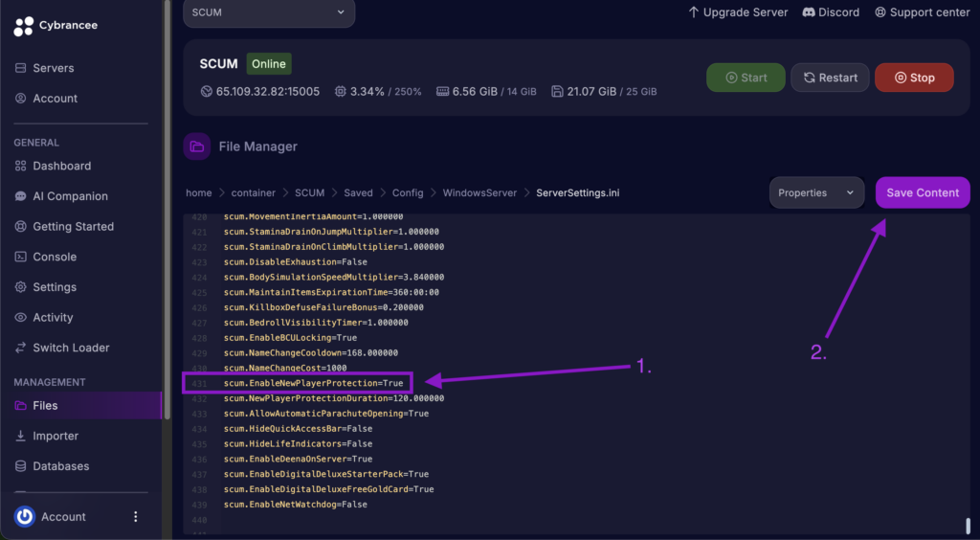Click the line scum.KillboxDefuseFailureBonus=0.200000
The image size is (980, 540).
point(323,307)
